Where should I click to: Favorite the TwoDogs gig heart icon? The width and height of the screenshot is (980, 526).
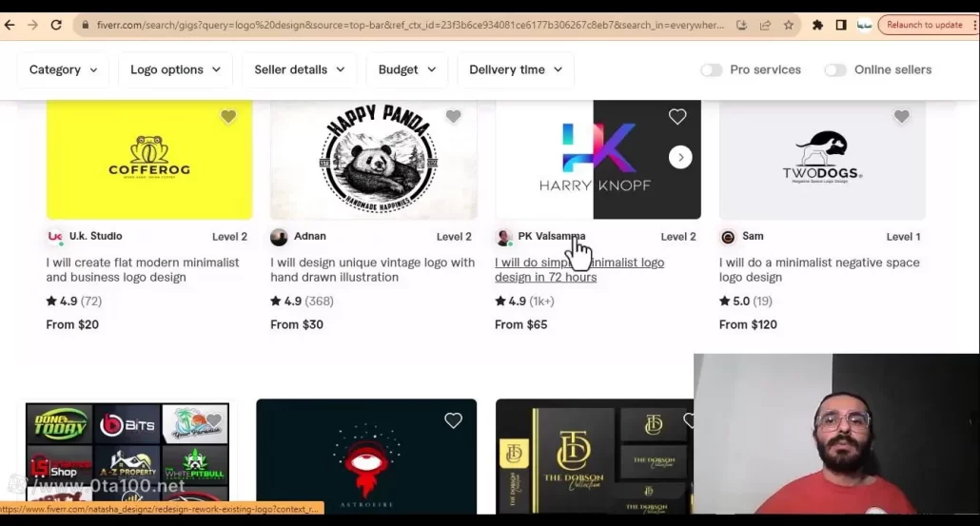pos(901,116)
